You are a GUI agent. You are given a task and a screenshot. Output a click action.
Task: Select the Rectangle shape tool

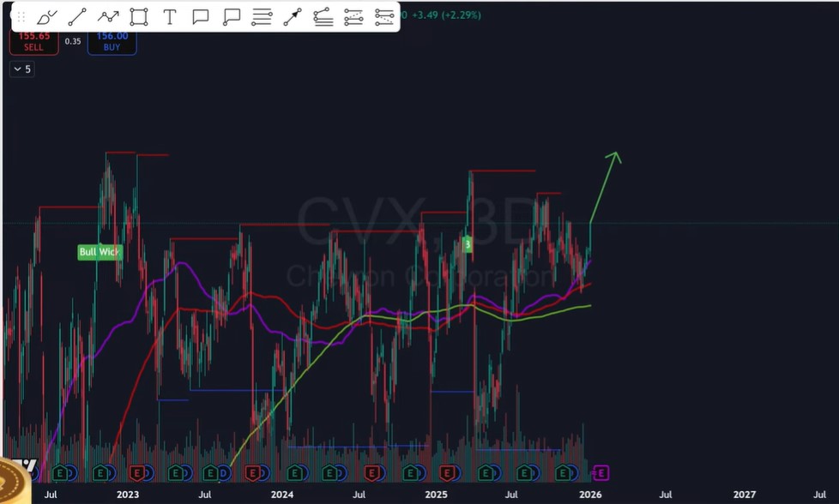point(138,17)
